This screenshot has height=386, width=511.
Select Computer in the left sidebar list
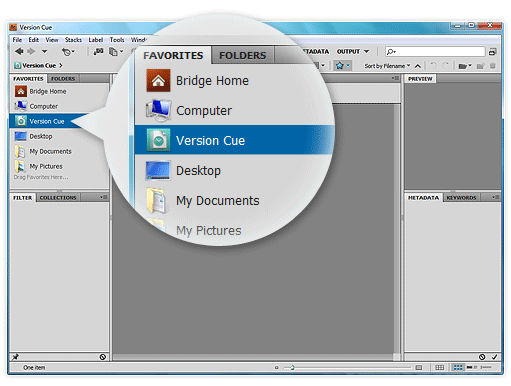(x=59, y=106)
